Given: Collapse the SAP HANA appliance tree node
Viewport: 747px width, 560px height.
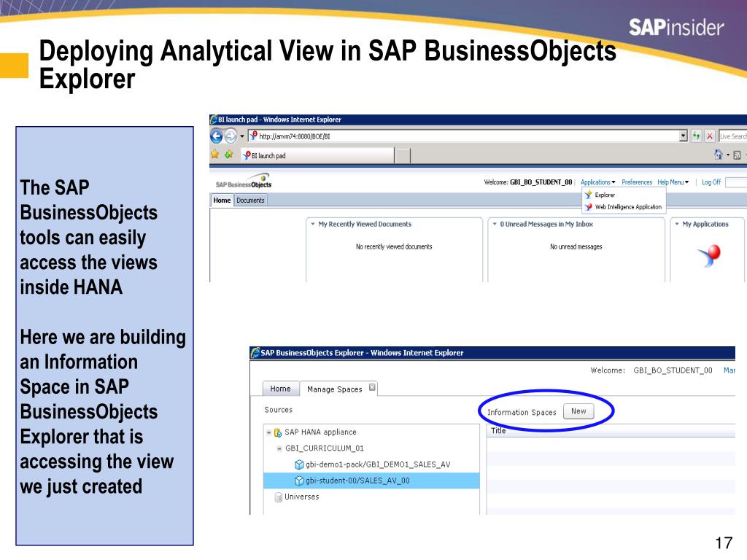Looking at the screenshot, I should 268,432.
